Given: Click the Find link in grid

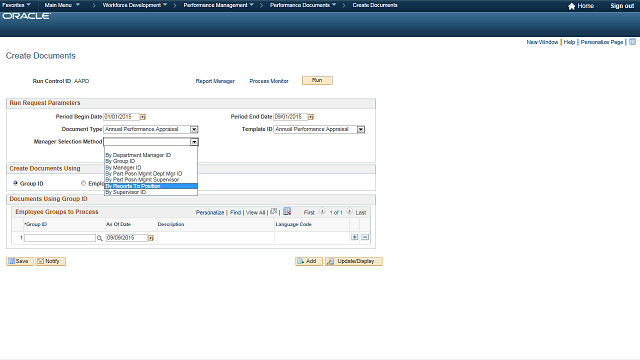Looking at the screenshot, I should (236, 213).
